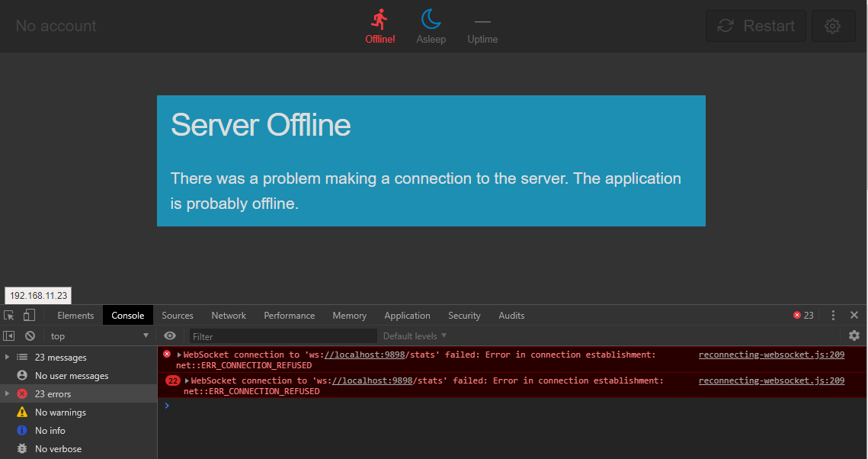Open the Sources tab
Viewport: 868px width, 459px height.
177,316
